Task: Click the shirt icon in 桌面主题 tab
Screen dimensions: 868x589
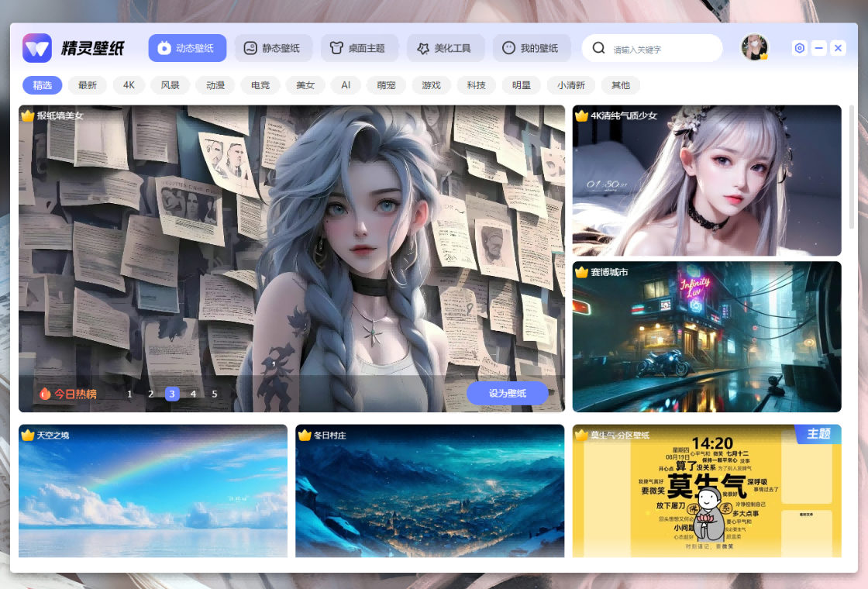Action: click(x=336, y=48)
